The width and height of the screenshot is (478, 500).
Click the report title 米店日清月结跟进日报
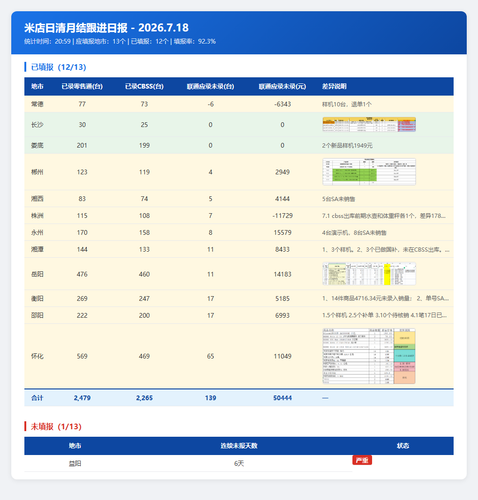pyautogui.click(x=76, y=28)
